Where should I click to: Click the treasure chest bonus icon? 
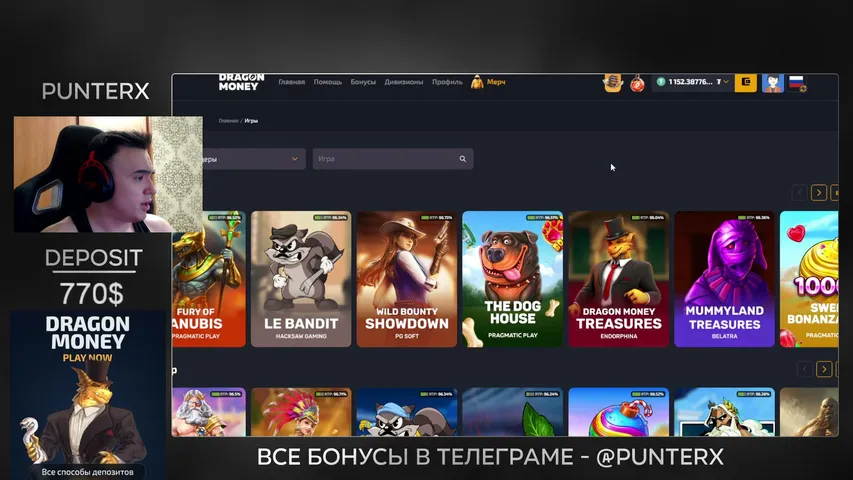pyautogui.click(x=613, y=83)
